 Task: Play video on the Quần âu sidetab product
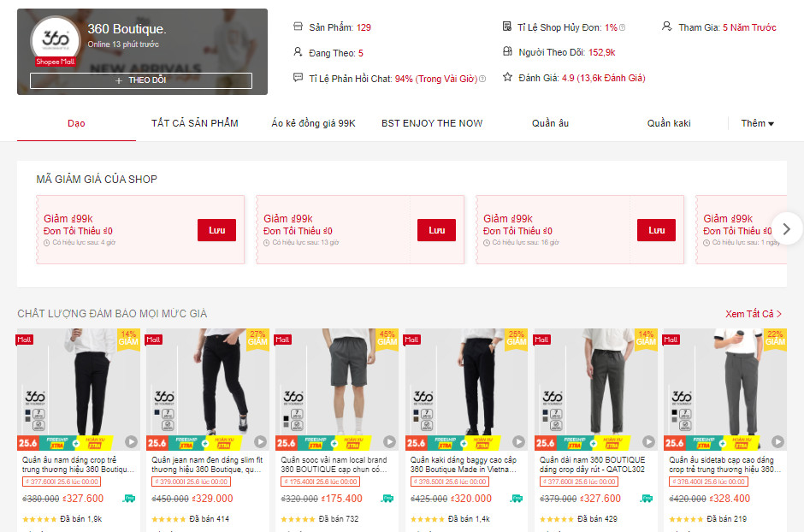[777, 442]
